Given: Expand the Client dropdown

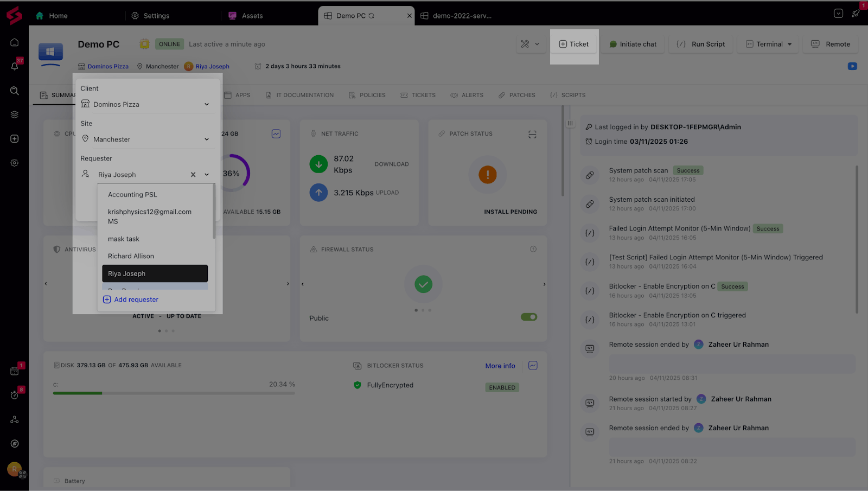Looking at the screenshot, I should tap(206, 104).
